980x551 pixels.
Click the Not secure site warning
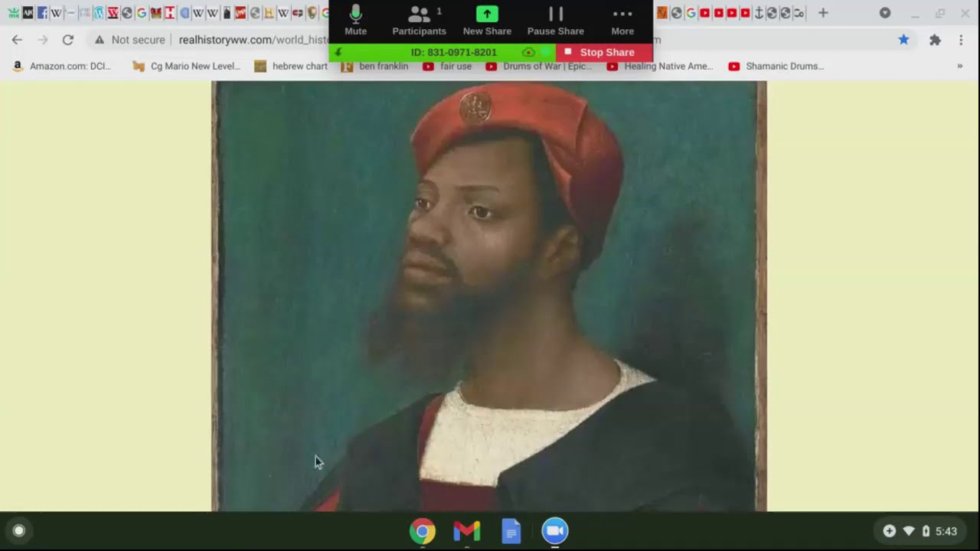point(129,40)
